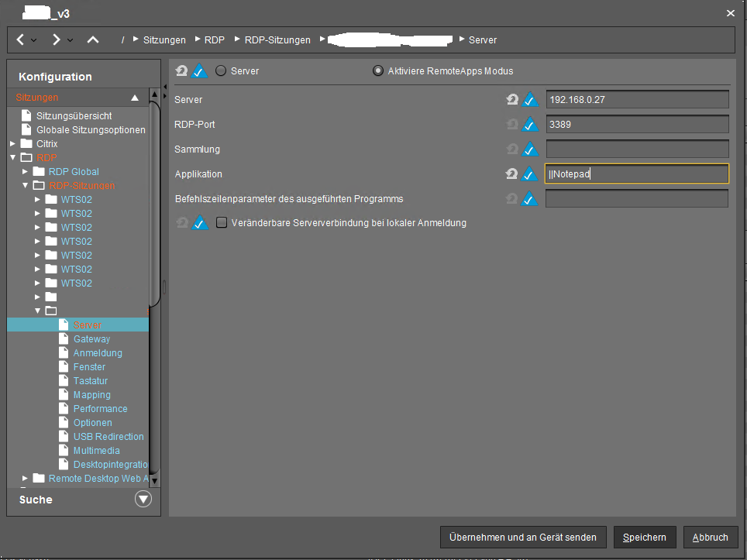
Task: Click Übernehmen und an Gerät senden button
Action: pos(523,537)
